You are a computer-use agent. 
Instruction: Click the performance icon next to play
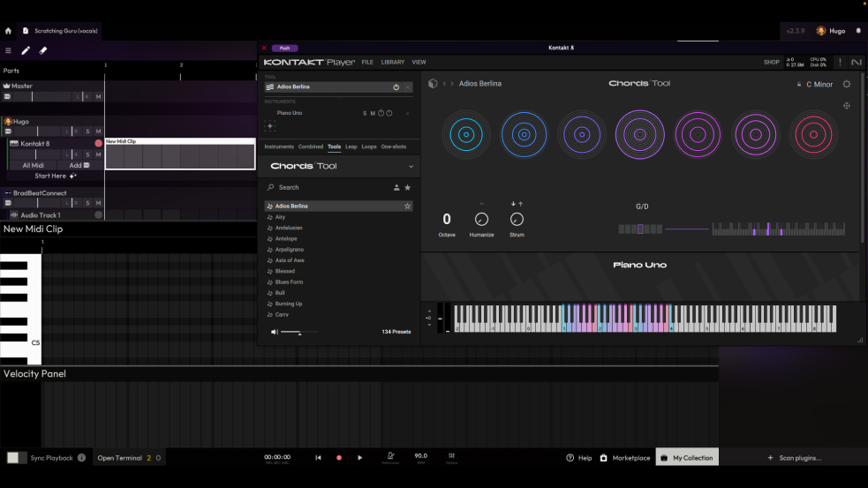(x=390, y=458)
